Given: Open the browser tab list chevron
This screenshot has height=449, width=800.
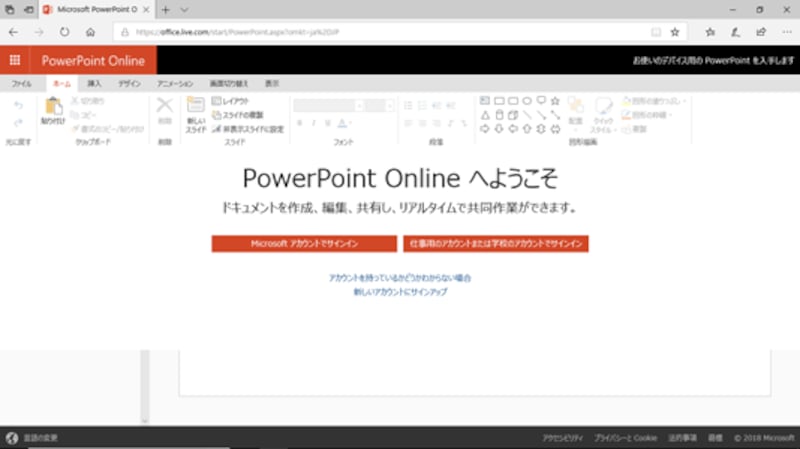Looking at the screenshot, I should click(x=184, y=10).
